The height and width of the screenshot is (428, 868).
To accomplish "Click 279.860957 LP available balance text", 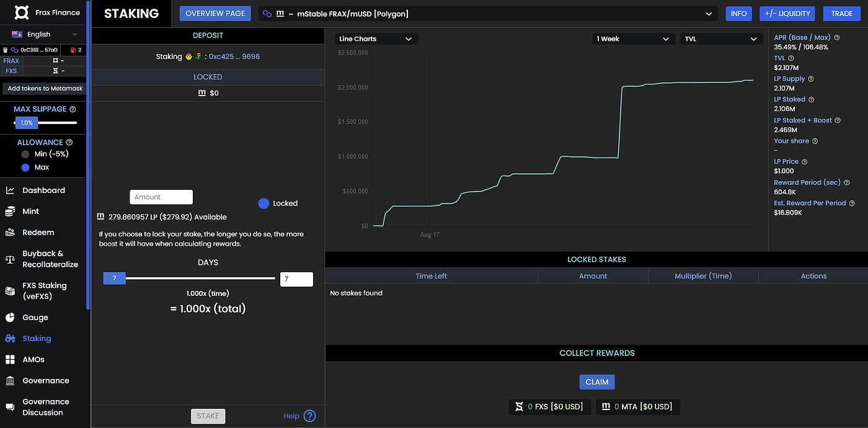I will 167,217.
